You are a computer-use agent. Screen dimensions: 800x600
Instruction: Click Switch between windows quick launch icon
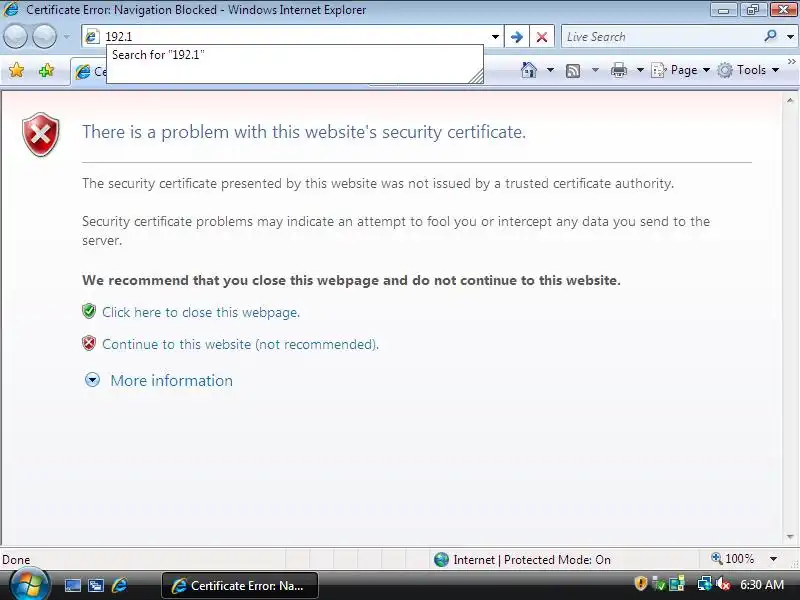(95, 585)
